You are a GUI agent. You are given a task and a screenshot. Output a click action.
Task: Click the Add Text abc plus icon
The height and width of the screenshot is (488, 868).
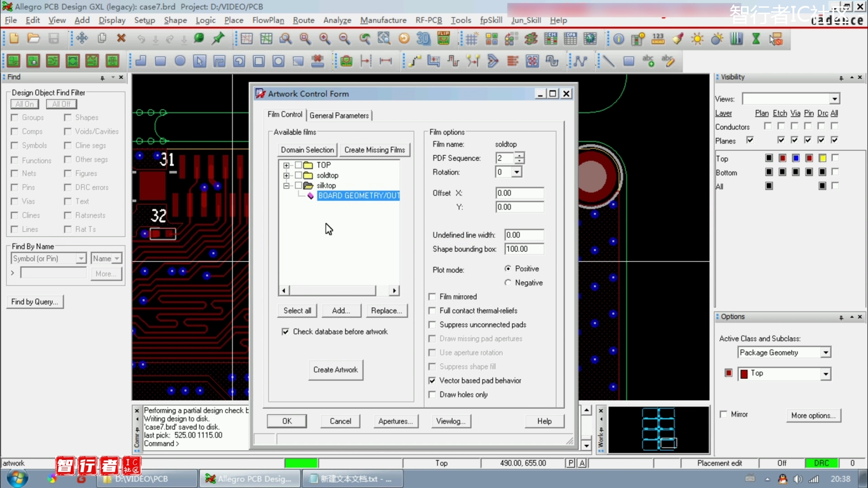648,61
